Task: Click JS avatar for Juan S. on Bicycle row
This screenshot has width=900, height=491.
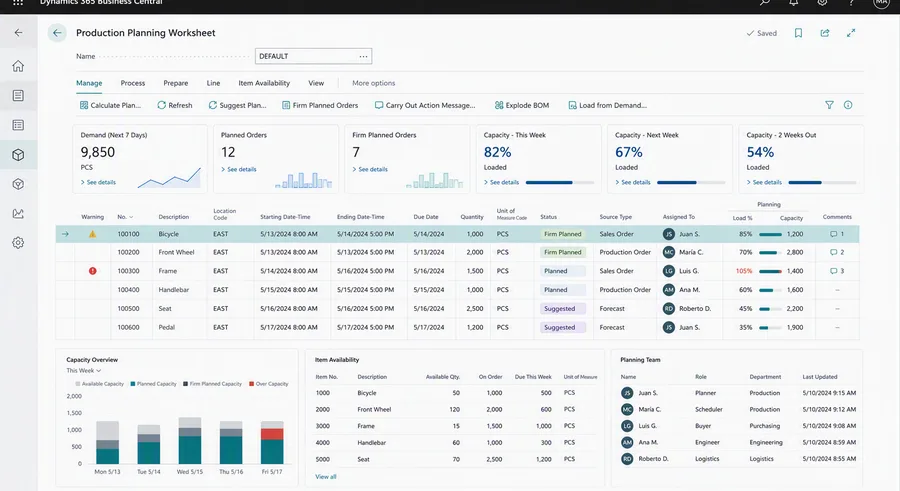Action: pos(669,234)
